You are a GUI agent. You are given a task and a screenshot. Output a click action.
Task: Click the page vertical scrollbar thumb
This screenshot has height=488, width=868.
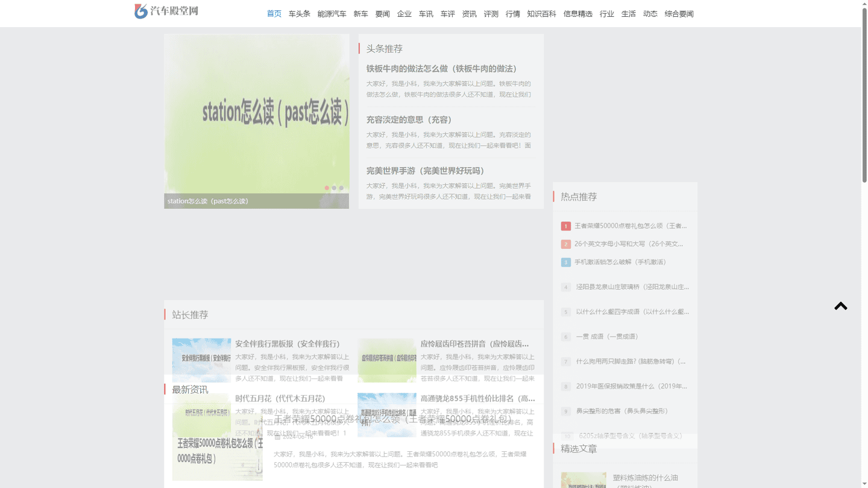[864, 95]
